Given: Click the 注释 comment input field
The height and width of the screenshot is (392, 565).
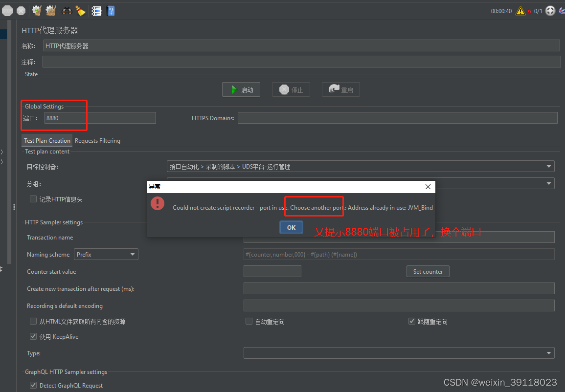Looking at the screenshot, I should click(x=302, y=62).
